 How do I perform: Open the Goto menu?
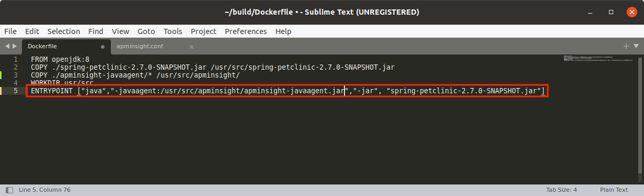pos(146,31)
